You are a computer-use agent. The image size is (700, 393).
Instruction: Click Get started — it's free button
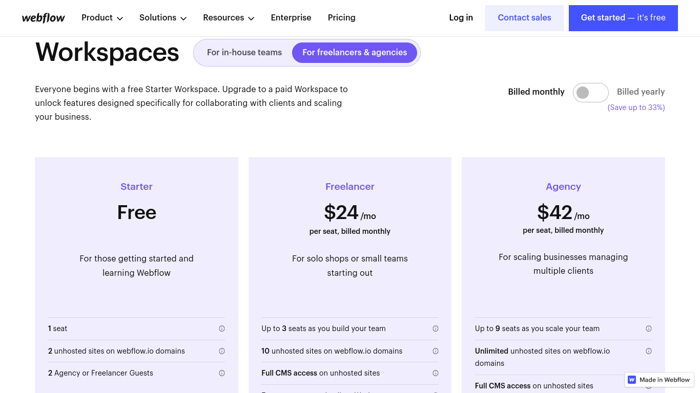click(x=623, y=18)
